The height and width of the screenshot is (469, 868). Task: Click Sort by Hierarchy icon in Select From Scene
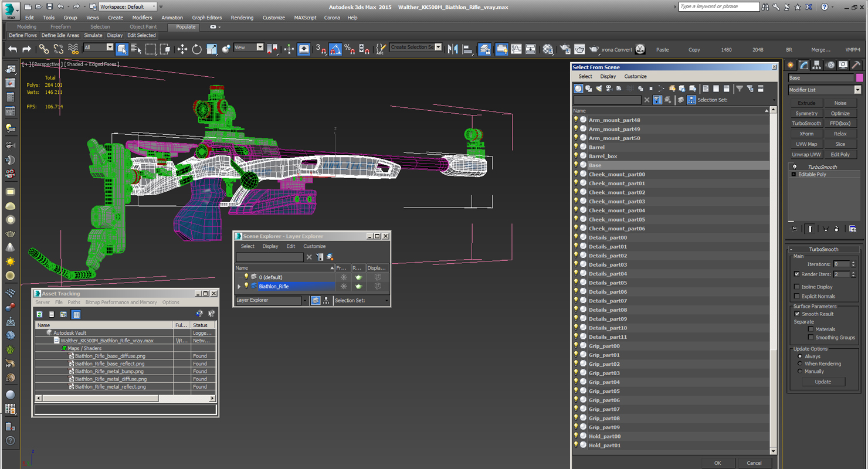691,100
